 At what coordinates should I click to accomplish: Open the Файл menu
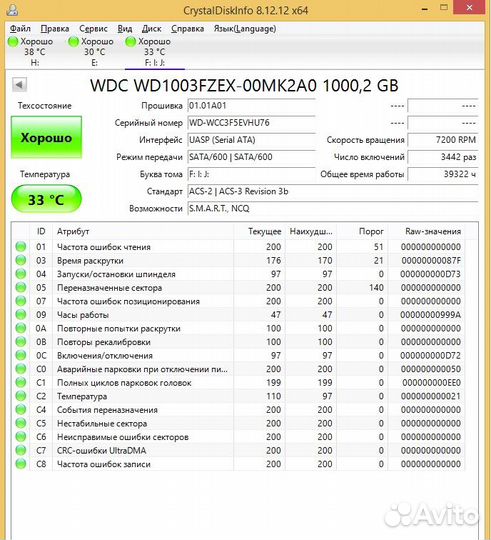pyautogui.click(x=20, y=29)
